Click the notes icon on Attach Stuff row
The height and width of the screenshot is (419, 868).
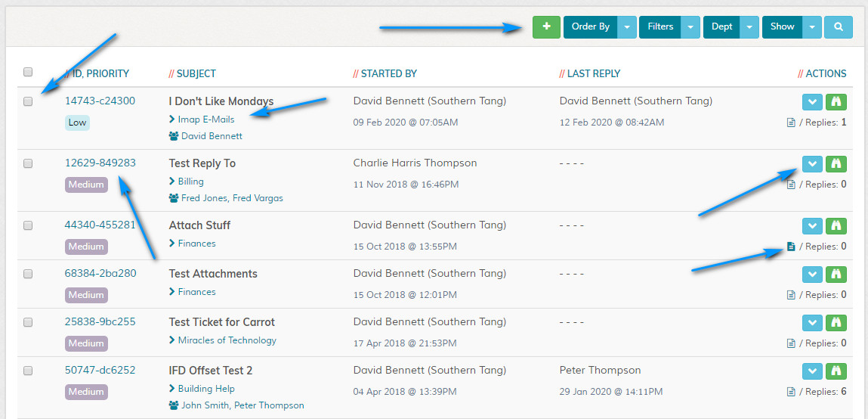791,247
